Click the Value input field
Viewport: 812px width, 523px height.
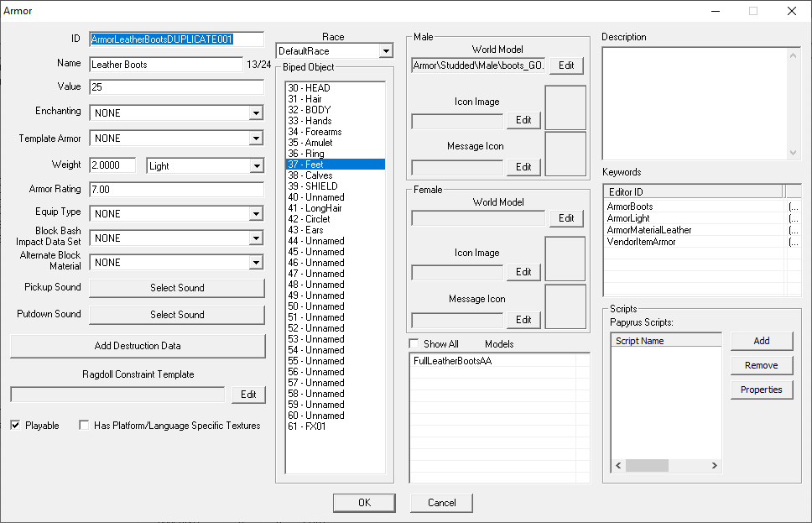click(177, 87)
